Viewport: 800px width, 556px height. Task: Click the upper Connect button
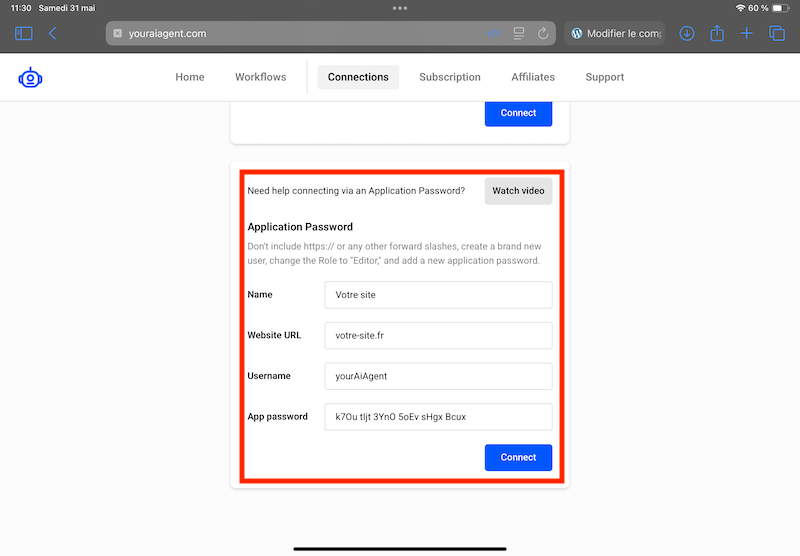tap(518, 113)
